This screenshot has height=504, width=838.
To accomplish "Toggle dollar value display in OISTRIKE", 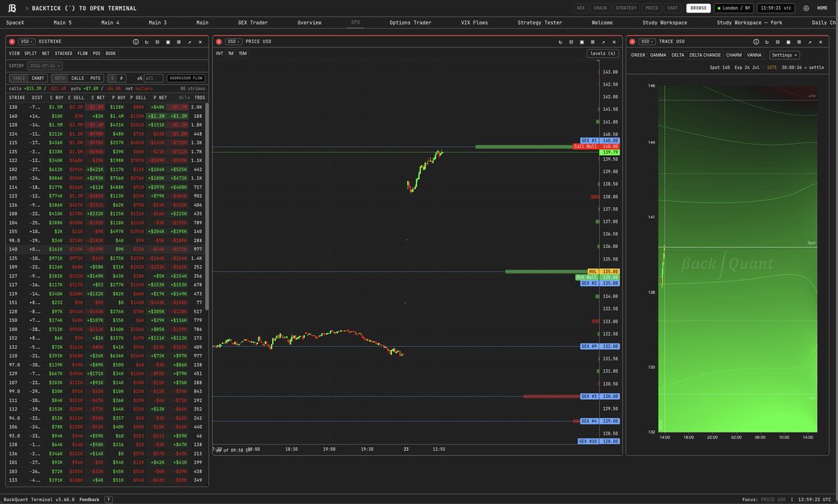I will click(x=112, y=78).
